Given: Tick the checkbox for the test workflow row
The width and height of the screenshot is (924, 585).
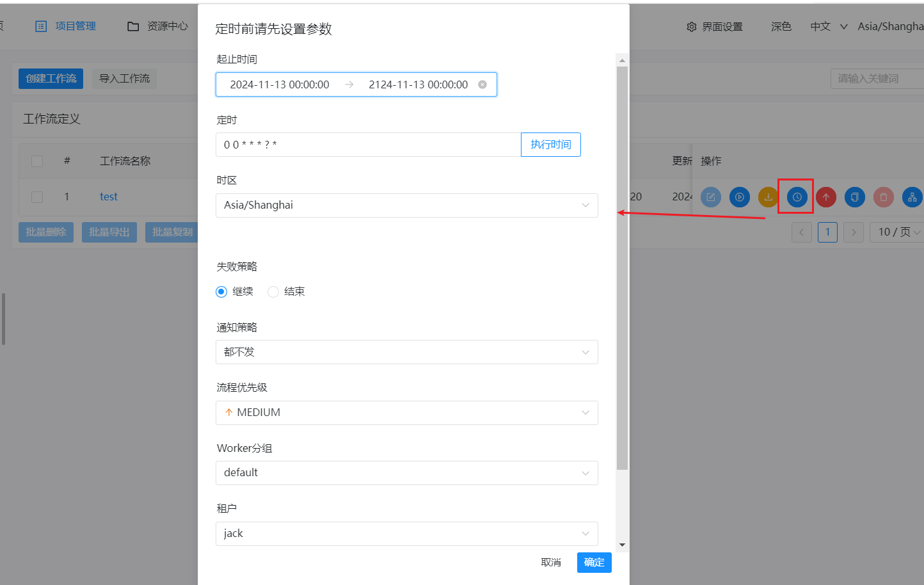Looking at the screenshot, I should 37,197.
